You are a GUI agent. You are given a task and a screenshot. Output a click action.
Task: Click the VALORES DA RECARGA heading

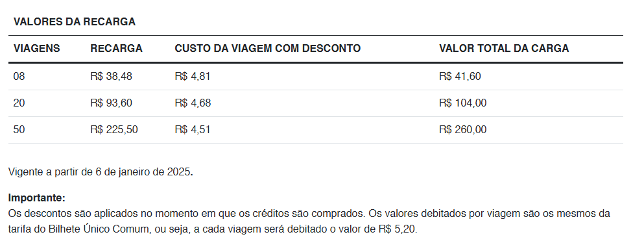click(x=75, y=22)
